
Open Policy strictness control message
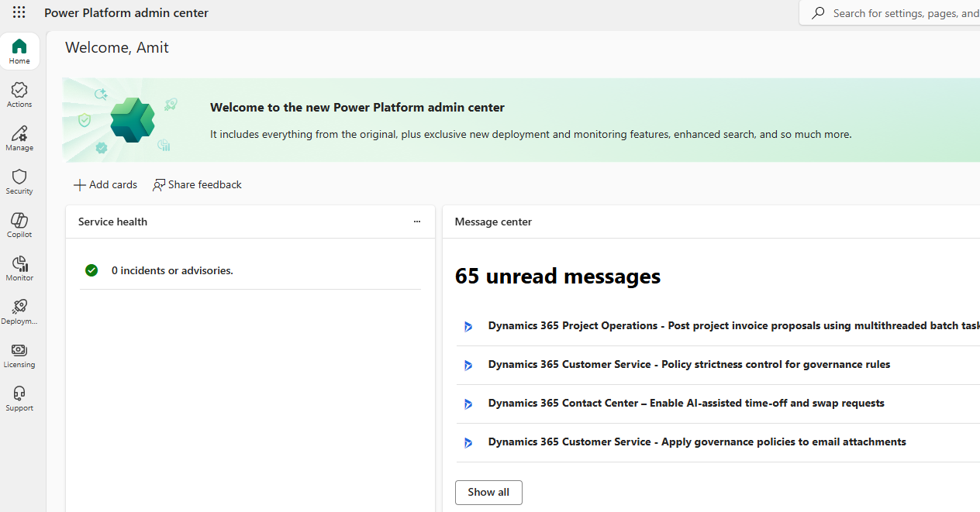(689, 364)
